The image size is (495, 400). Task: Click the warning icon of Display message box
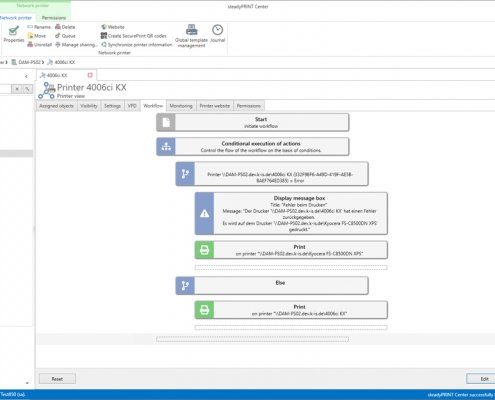point(205,213)
